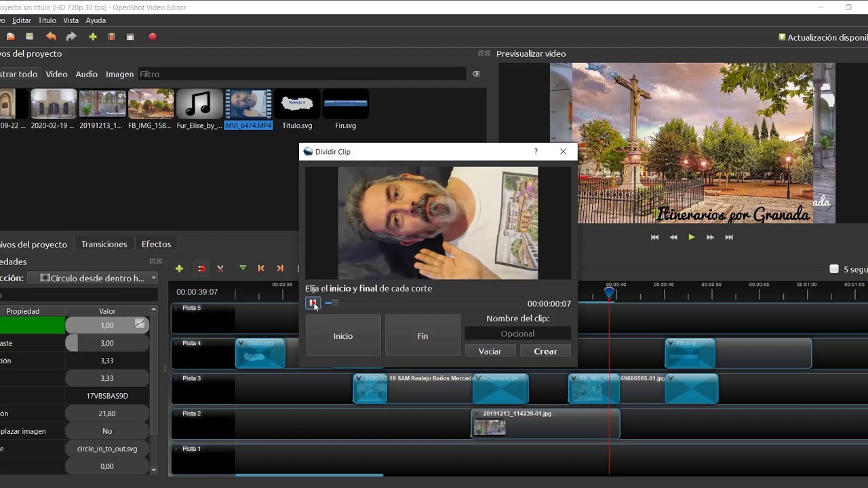This screenshot has width=868, height=488.
Task: Open the Pista 5 track menu arrow
Action: pyautogui.click(x=177, y=308)
